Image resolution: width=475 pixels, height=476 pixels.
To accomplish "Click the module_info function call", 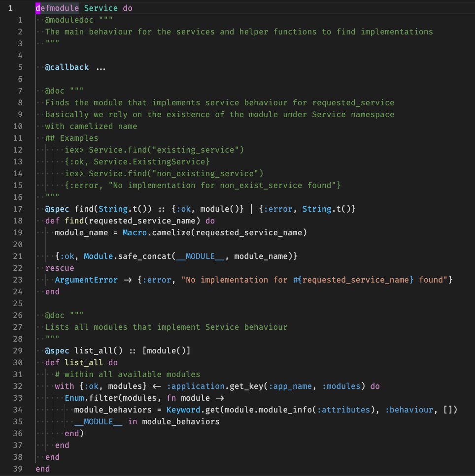I will (x=285, y=410).
